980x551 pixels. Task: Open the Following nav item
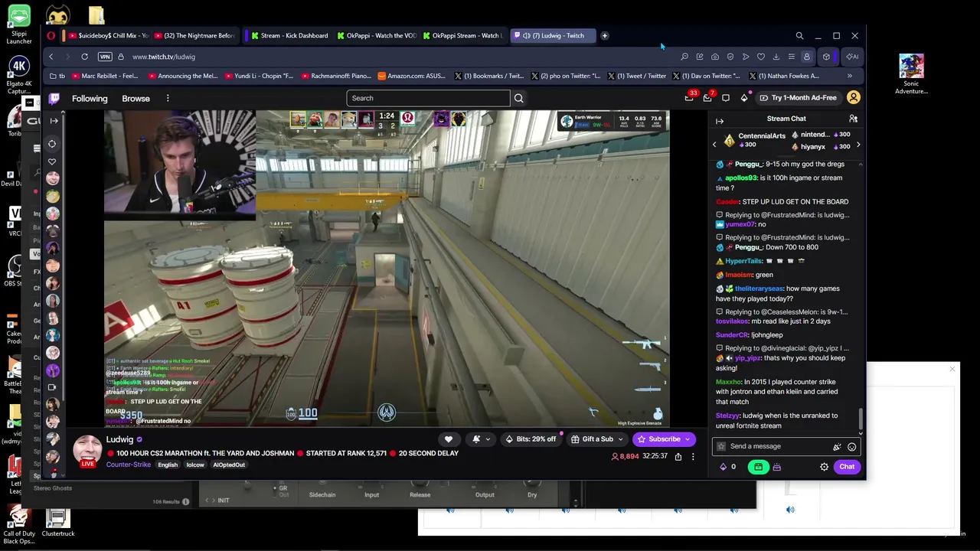tap(90, 98)
